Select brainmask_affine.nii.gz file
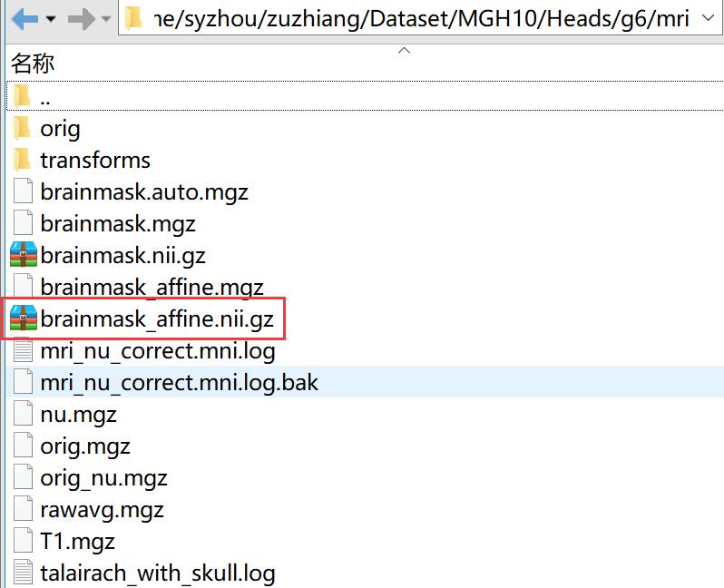This screenshot has width=724, height=588. [157, 319]
